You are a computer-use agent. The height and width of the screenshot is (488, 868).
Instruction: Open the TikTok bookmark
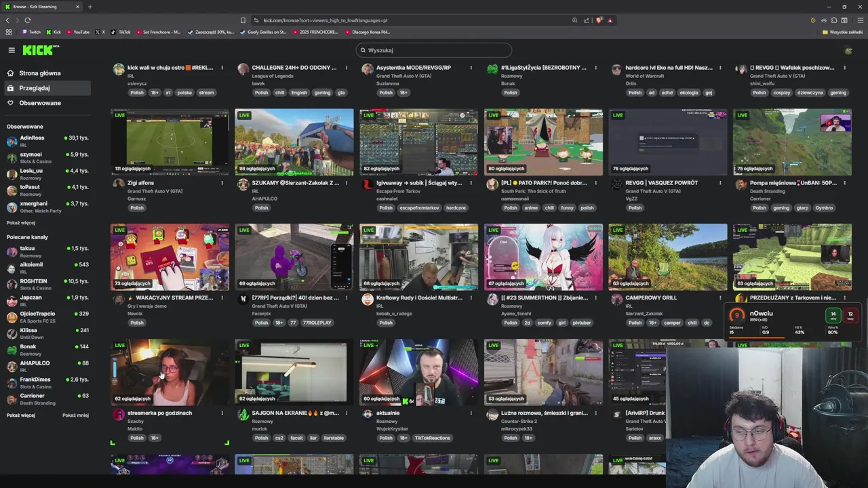pyautogui.click(x=121, y=32)
